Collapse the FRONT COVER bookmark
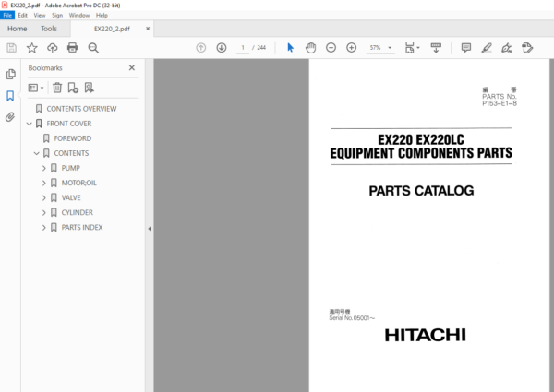Image resolution: width=554 pixels, height=392 pixels. [x=30, y=124]
